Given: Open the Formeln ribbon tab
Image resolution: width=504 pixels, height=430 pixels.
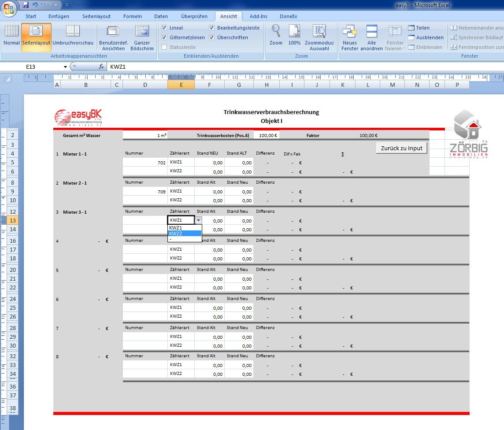Looking at the screenshot, I should (x=133, y=16).
